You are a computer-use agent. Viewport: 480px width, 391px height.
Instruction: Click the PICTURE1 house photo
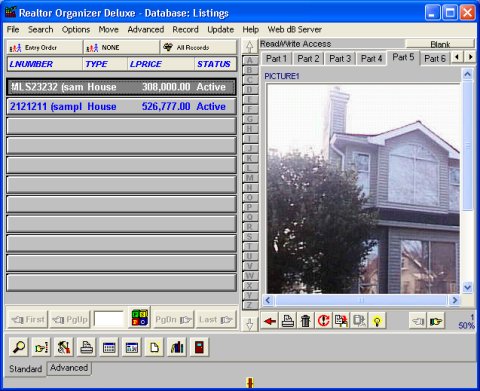(363, 189)
